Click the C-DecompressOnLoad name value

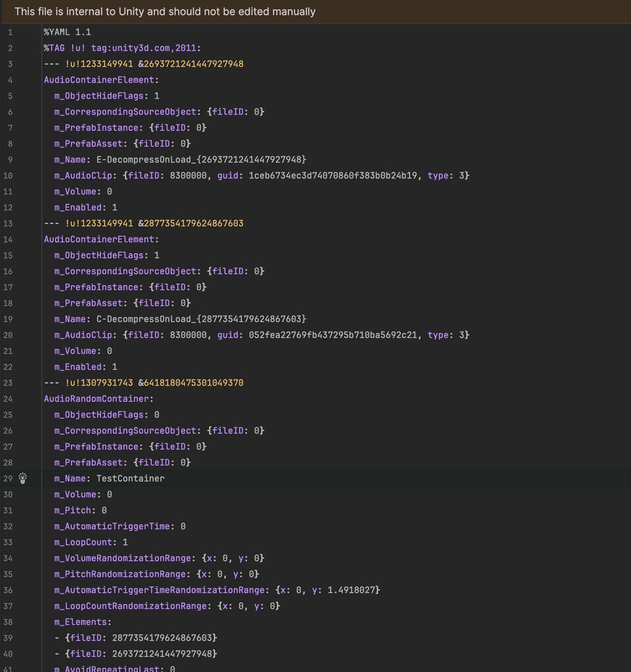pyautogui.click(x=201, y=319)
